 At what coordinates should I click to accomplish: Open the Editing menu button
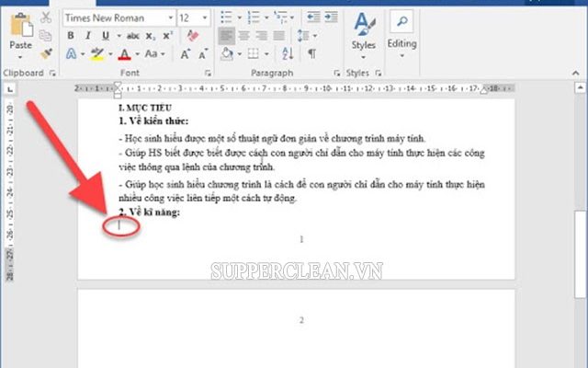pos(402,35)
